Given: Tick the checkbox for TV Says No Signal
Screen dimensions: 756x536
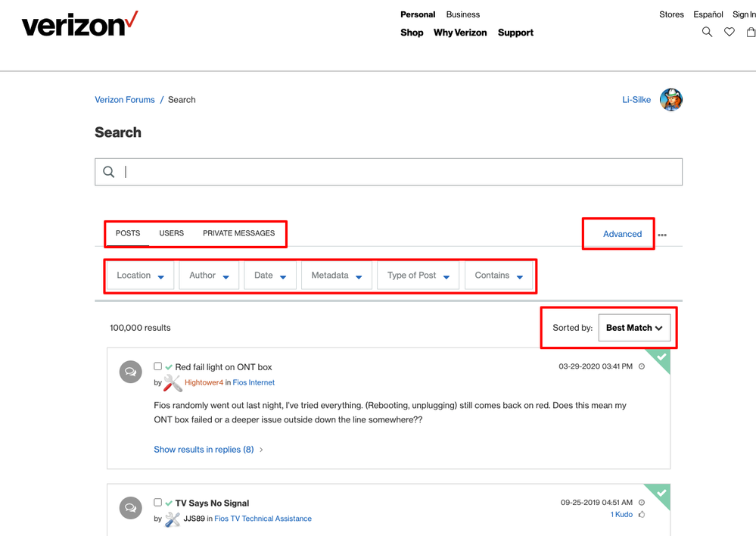Looking at the screenshot, I should tap(157, 502).
